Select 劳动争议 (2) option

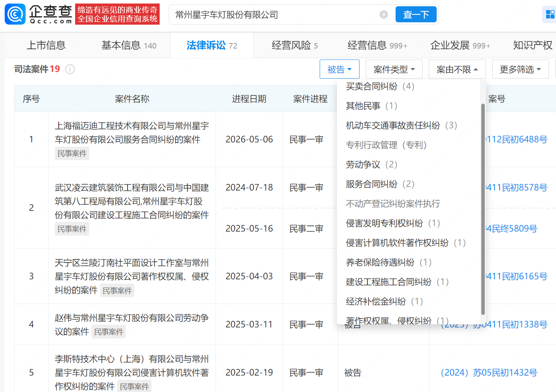[371, 164]
